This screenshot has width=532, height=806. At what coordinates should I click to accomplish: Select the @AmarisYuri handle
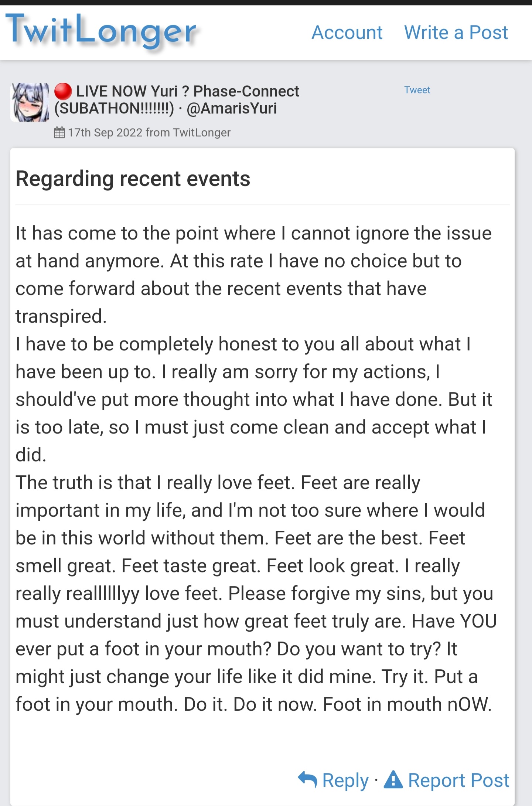point(232,109)
